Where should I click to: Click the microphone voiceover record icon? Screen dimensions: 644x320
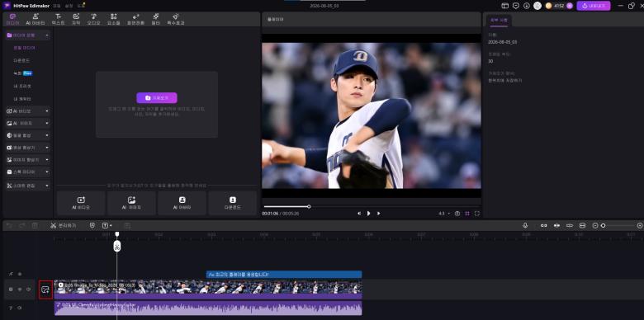[525, 226]
